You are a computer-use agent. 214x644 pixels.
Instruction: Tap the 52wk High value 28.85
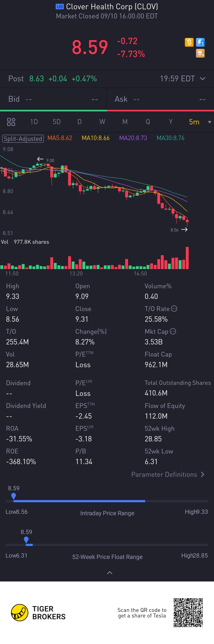153,439
